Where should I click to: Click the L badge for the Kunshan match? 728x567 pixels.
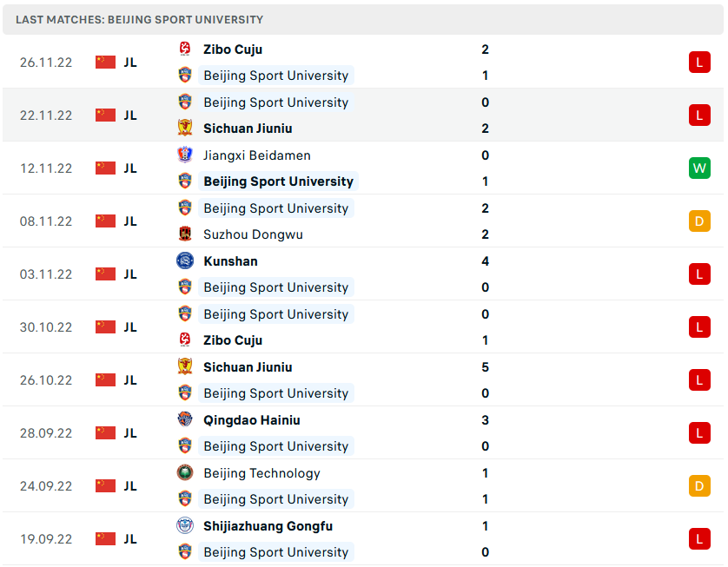click(x=699, y=274)
